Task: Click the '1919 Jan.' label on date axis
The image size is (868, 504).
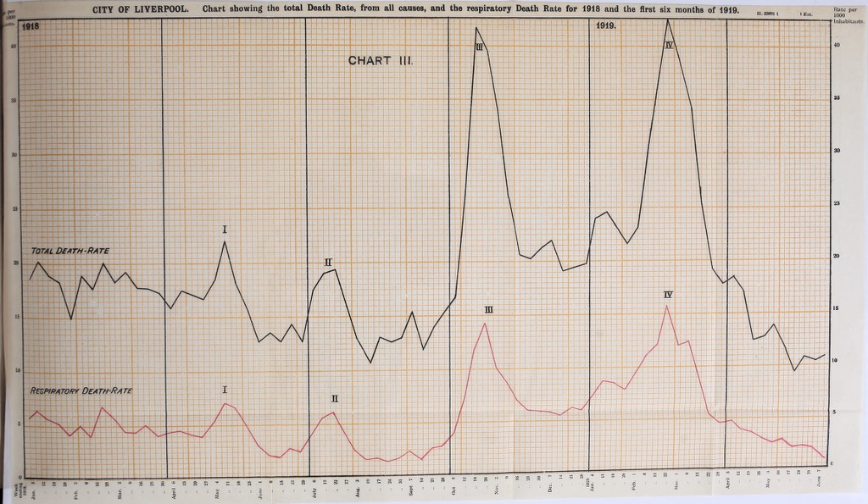Action: pyautogui.click(x=591, y=485)
